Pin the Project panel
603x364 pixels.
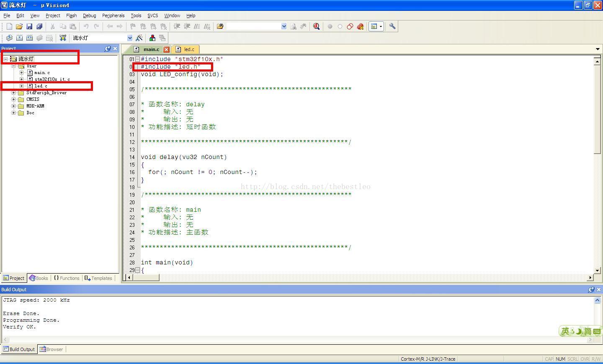[x=108, y=49]
